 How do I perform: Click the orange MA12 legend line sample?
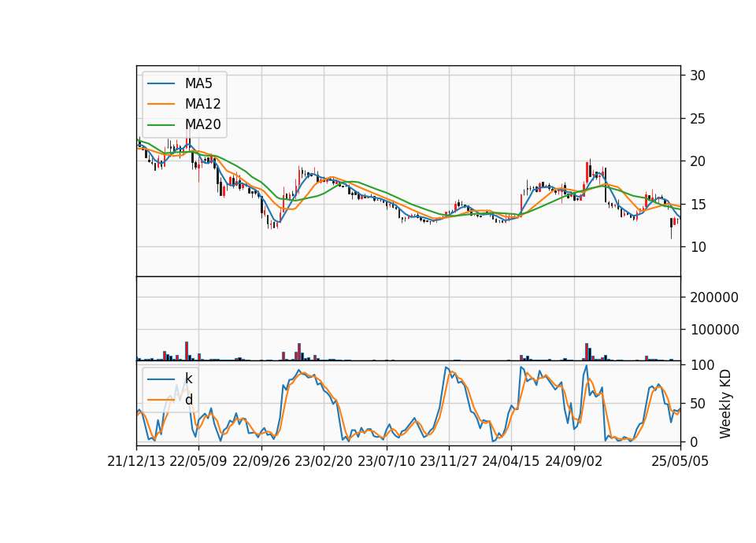[161, 104]
